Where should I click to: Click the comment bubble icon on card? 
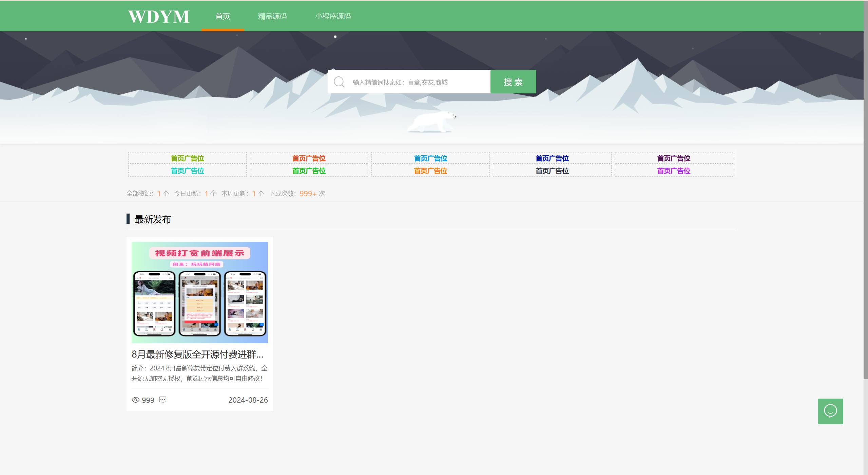point(163,400)
